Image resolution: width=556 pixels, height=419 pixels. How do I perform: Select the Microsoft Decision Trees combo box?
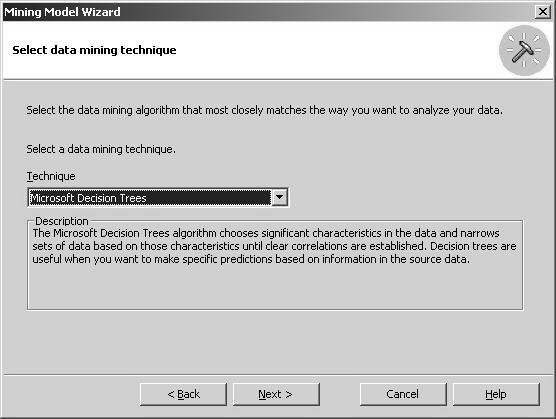coord(158,197)
